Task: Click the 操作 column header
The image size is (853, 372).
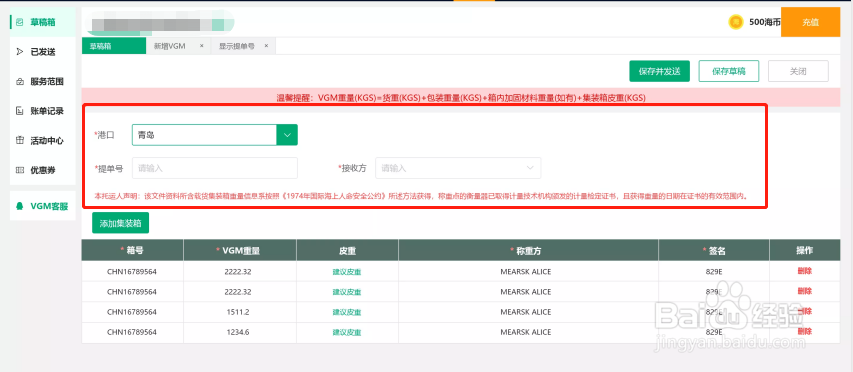Action: 805,250
